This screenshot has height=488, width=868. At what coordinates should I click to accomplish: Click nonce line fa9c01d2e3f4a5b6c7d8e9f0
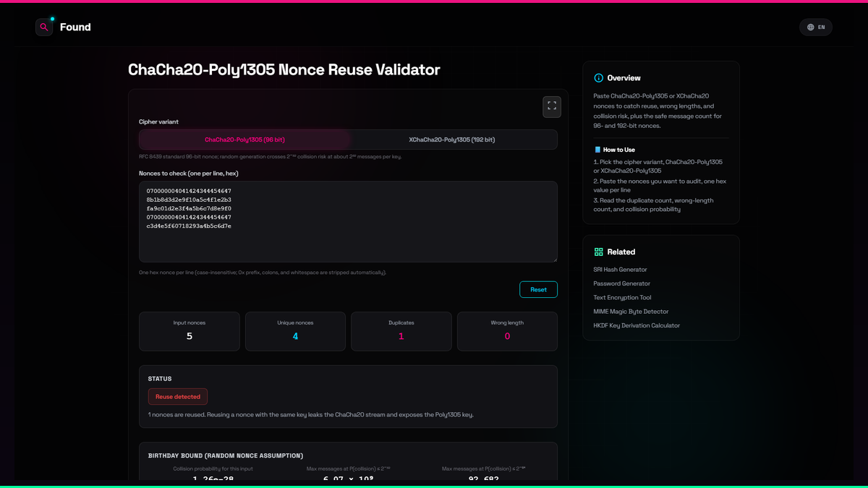coord(189,208)
